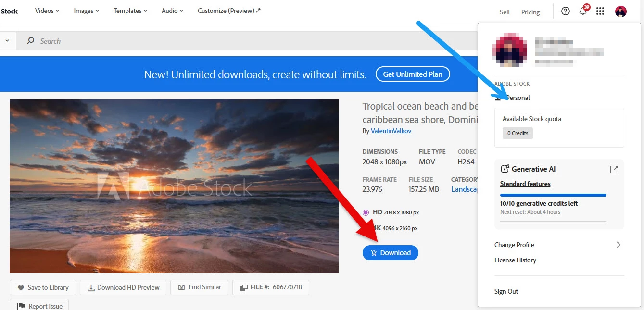Expand the Templates menu
The image size is (644, 310).
click(130, 11)
